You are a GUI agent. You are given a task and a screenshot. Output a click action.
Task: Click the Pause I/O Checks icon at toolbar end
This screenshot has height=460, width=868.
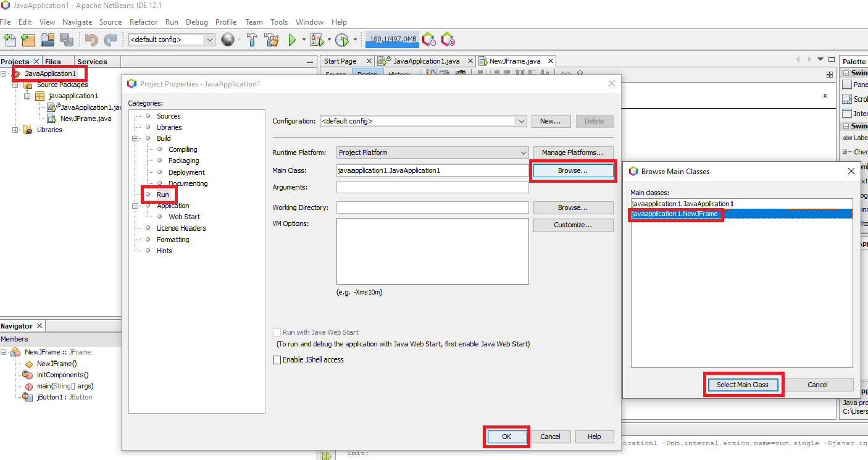448,40
